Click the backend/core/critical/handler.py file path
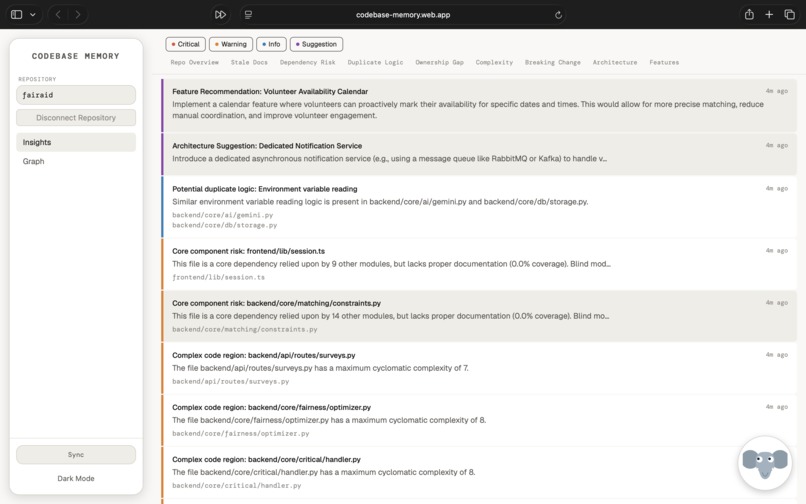 pos(236,485)
